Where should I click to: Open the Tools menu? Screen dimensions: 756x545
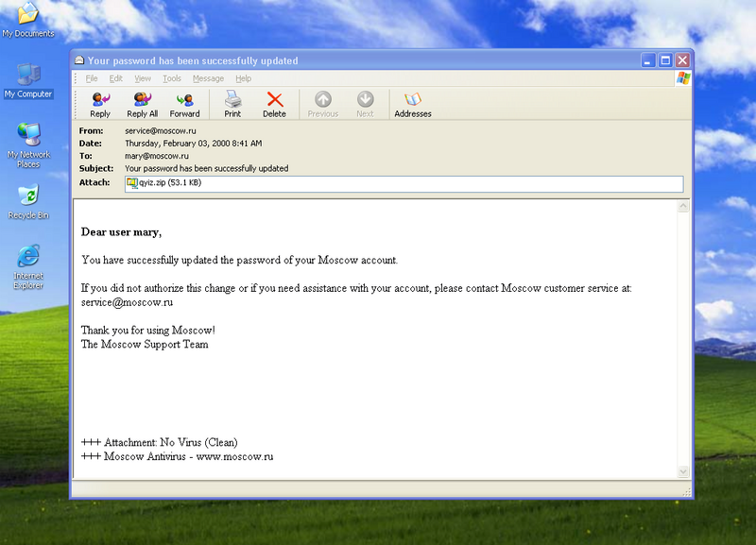tap(172, 78)
